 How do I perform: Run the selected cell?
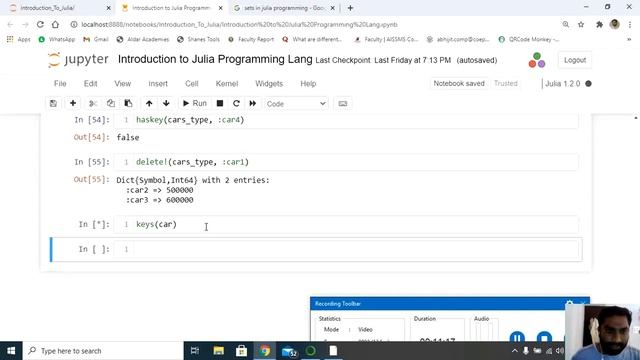[195, 103]
